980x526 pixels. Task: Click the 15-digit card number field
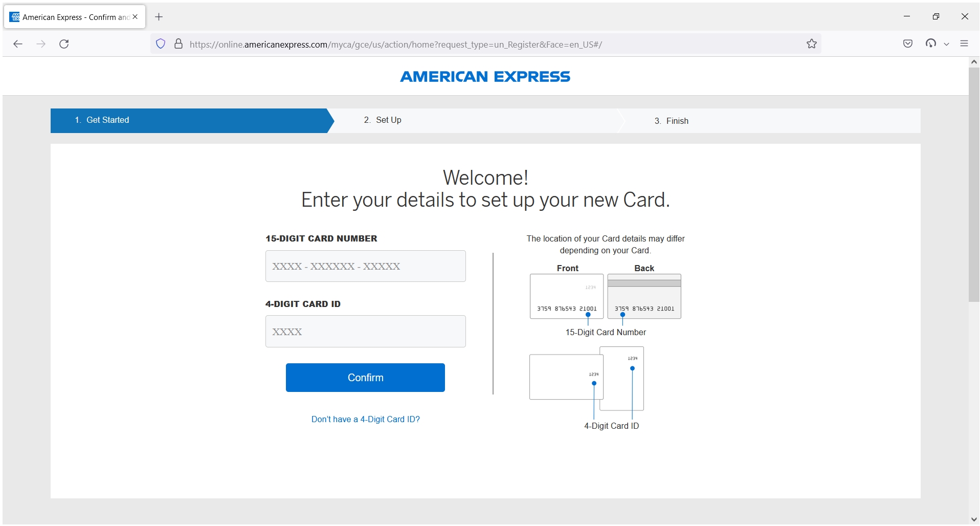[x=365, y=266]
